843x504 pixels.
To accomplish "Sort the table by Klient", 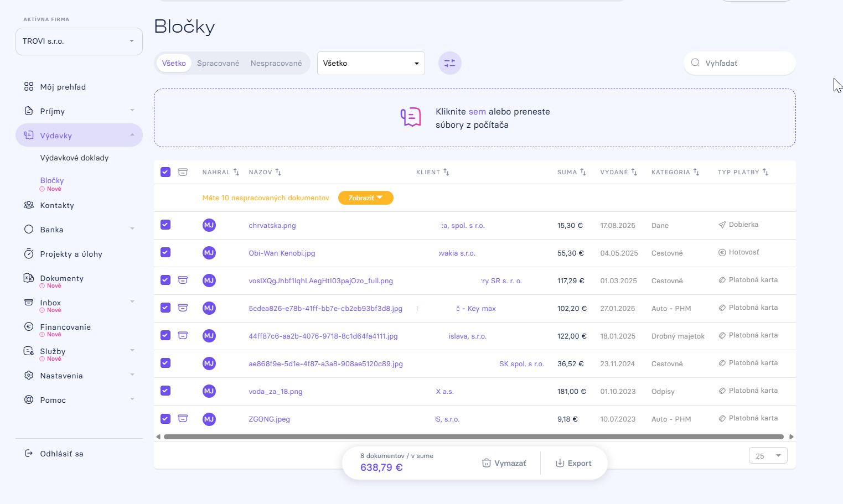I will point(446,172).
